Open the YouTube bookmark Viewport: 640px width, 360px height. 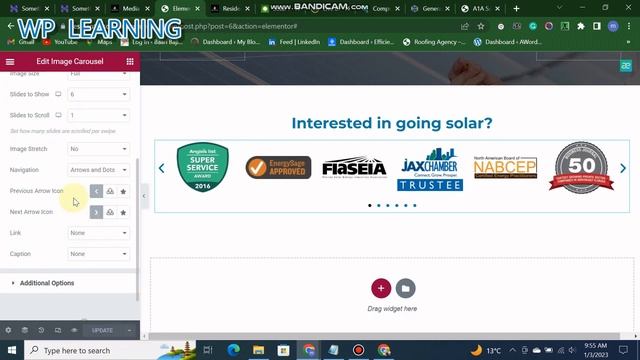point(60,42)
